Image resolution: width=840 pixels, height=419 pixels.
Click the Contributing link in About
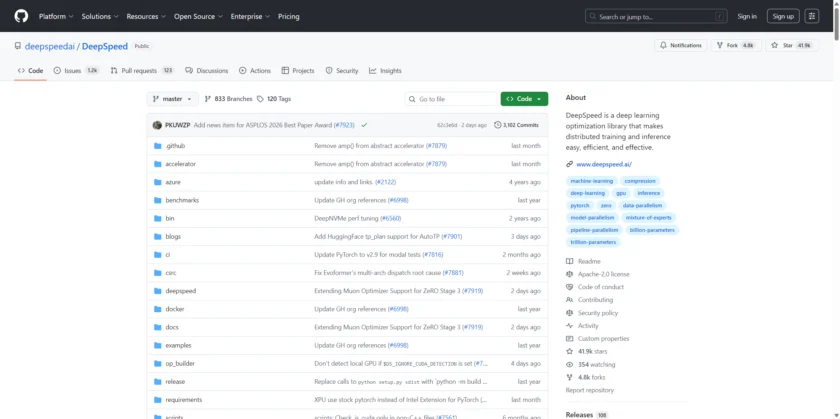(x=595, y=300)
